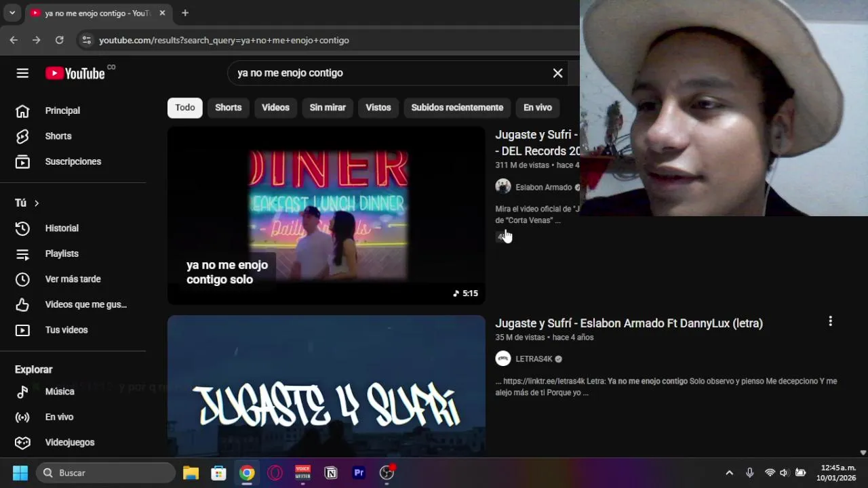The height and width of the screenshot is (488, 868).
Task: Select the Shorts filter chip
Action: click(229, 108)
